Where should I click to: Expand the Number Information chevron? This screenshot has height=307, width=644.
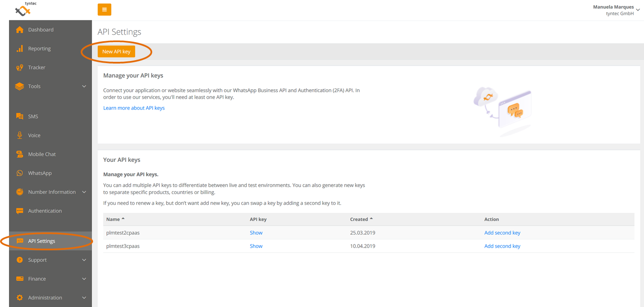coord(84,192)
